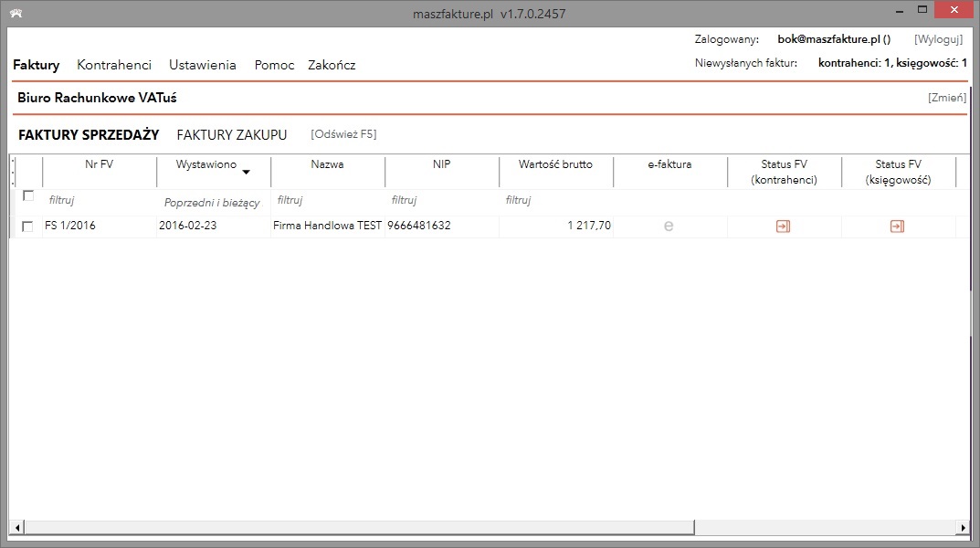Click the company name 'Biuro Rachunkowe VATuś'
Screen dimensions: 980x548
[97, 98]
